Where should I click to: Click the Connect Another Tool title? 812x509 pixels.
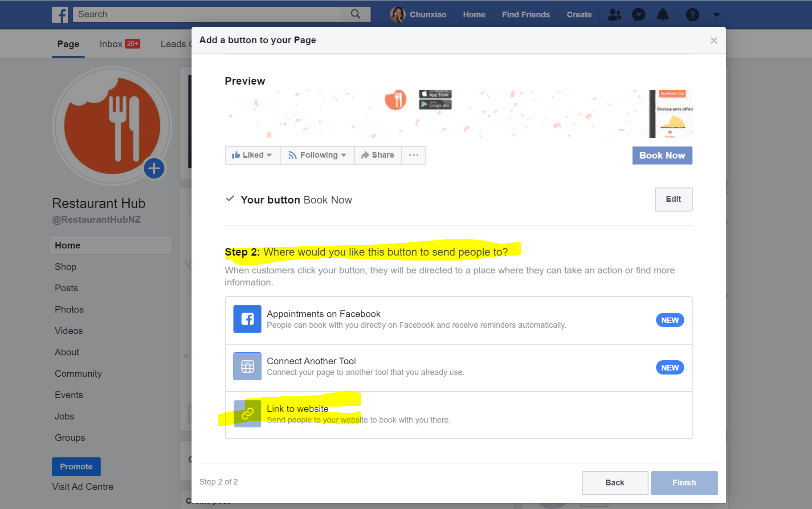(x=311, y=361)
